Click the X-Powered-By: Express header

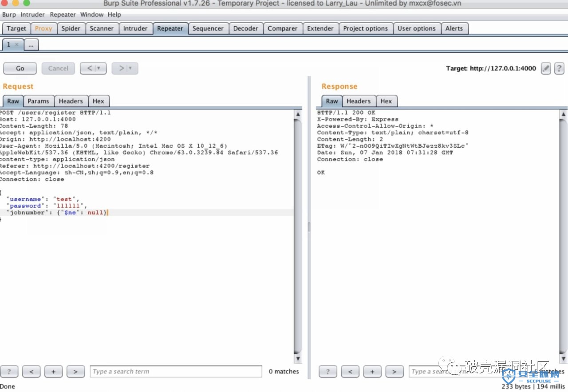(x=358, y=119)
